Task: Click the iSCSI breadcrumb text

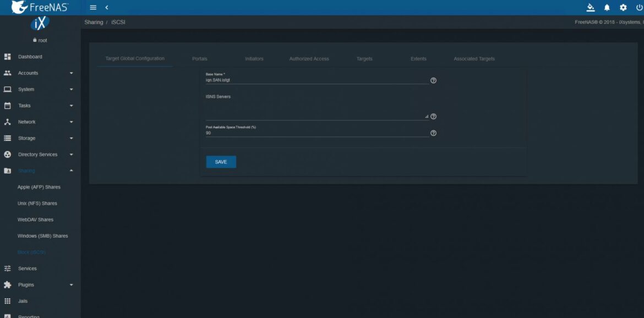Action: tap(118, 22)
